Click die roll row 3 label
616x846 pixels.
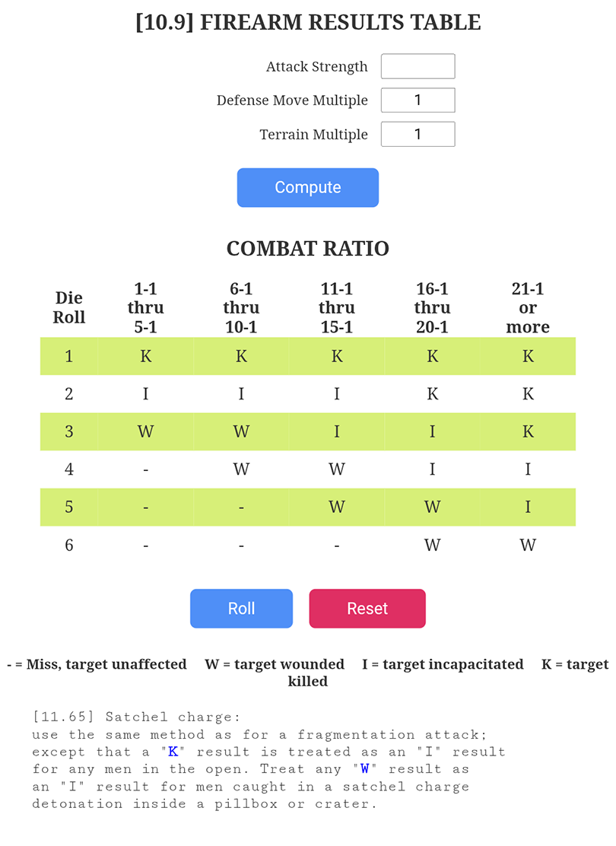point(69,431)
